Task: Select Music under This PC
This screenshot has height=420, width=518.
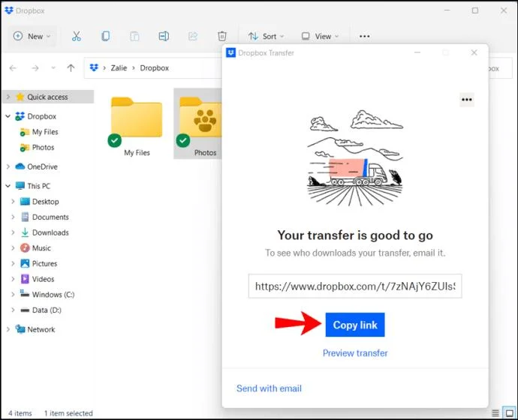Action: (x=41, y=247)
